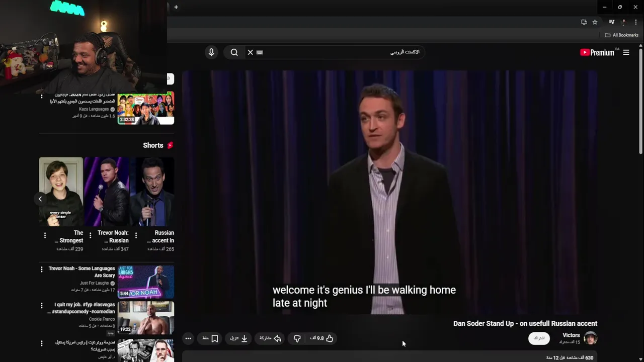644x362 pixels.
Task: Open 'The Strongest' short thumbnail
Action: (61, 192)
